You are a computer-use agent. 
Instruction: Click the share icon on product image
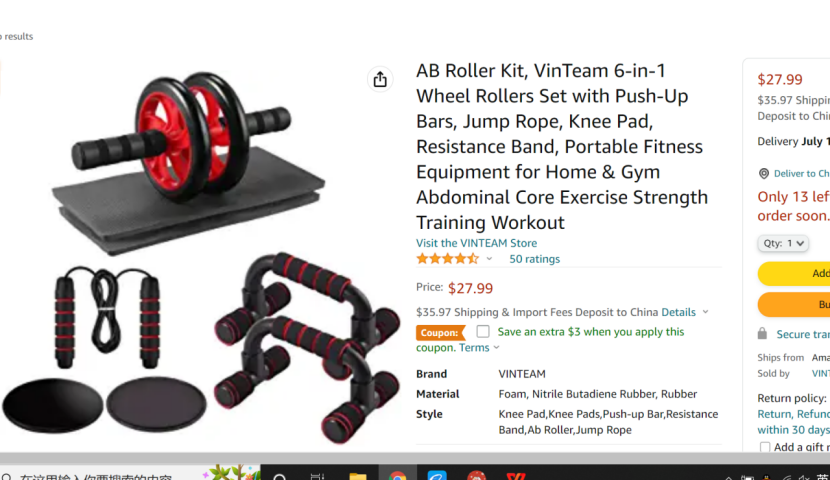(x=380, y=79)
